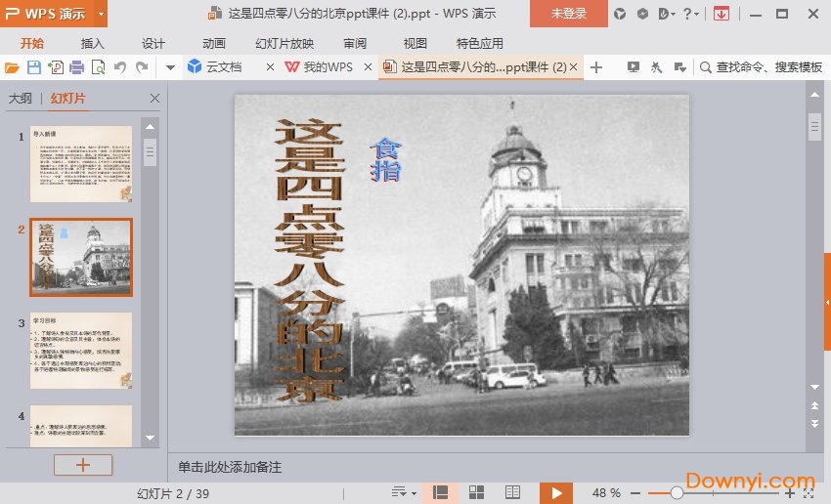Open the 插入 ribbon tab

[92, 43]
